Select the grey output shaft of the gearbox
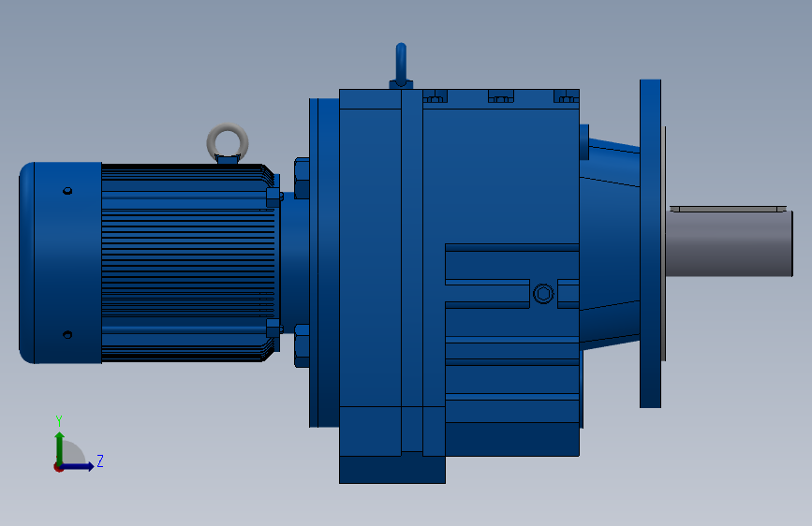This screenshot has width=812, height=526. click(728, 243)
